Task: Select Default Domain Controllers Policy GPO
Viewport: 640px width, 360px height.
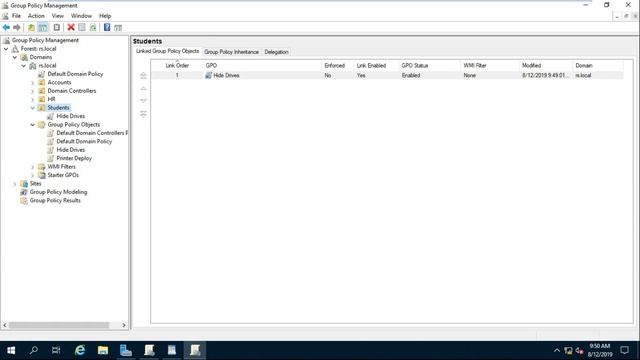Action: pyautogui.click(x=91, y=133)
